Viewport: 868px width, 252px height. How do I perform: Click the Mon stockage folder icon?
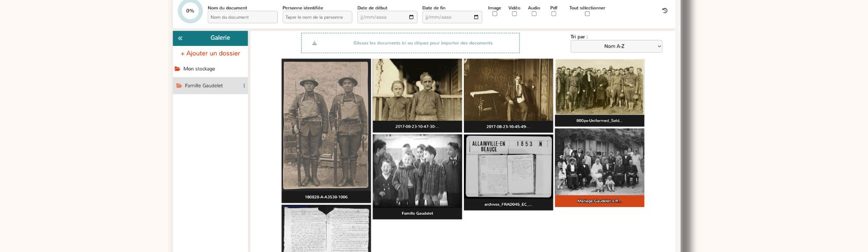(x=177, y=69)
